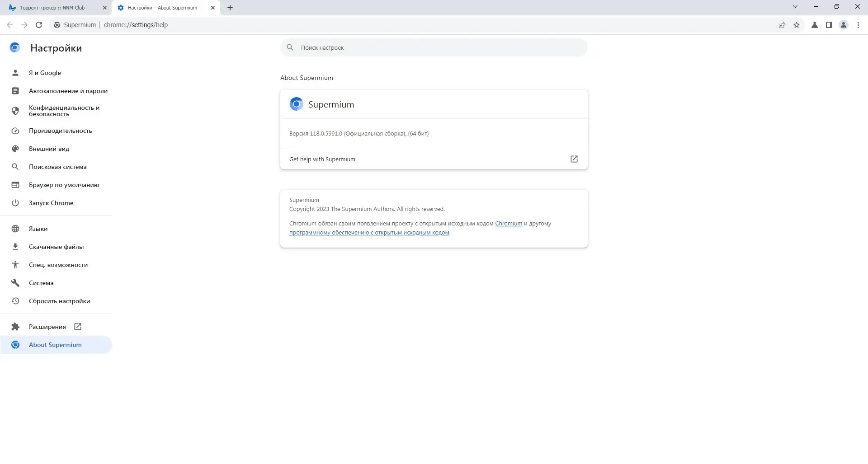Open Скачанные файлы settings

[x=56, y=247]
